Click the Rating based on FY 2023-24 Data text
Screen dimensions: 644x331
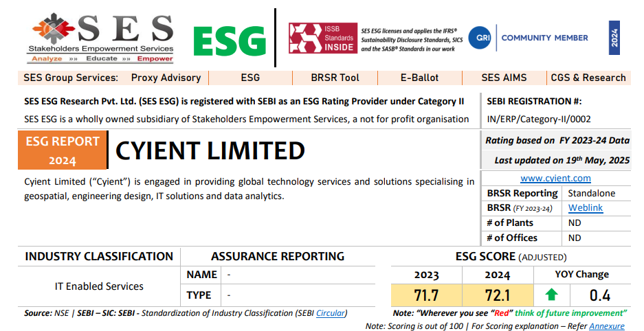click(557, 140)
